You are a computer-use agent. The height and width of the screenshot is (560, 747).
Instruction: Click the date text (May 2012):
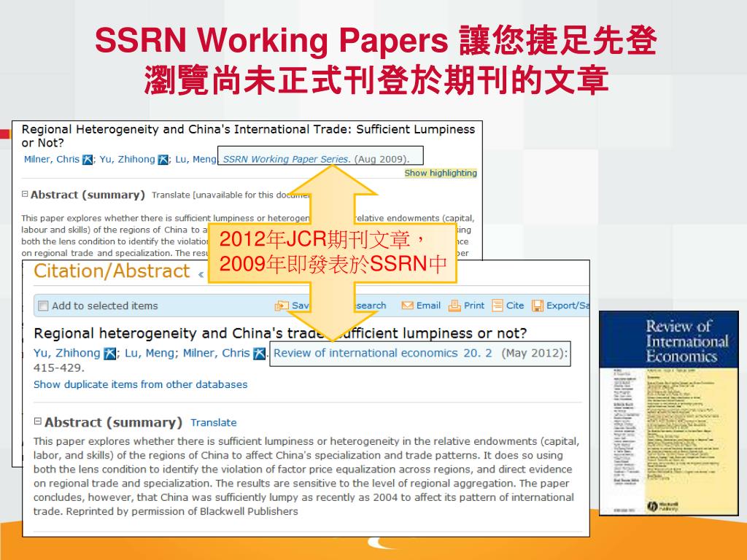(x=535, y=353)
